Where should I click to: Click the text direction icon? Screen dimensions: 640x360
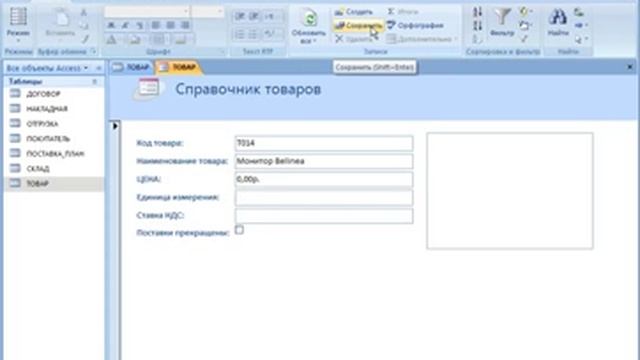coord(270,16)
